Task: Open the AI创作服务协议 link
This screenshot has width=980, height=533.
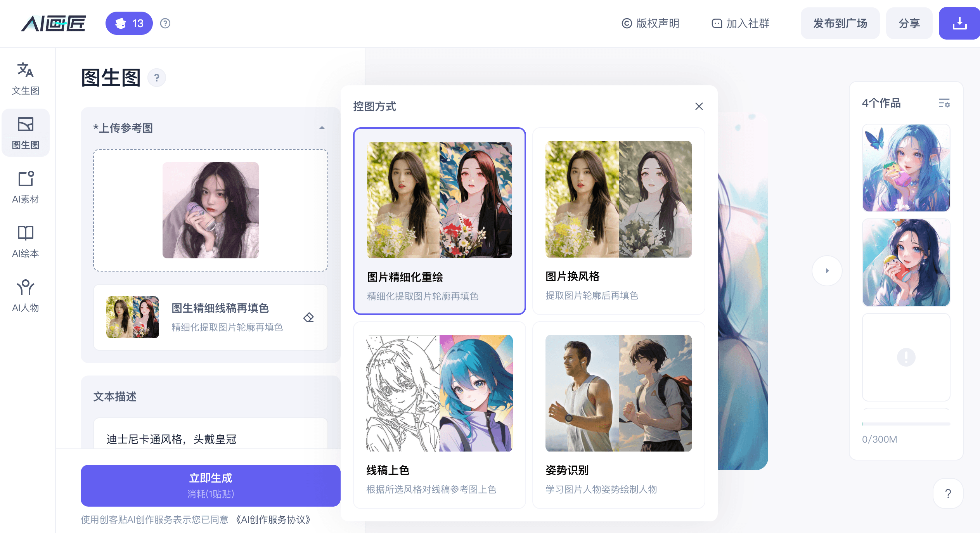Action: pyautogui.click(x=273, y=520)
